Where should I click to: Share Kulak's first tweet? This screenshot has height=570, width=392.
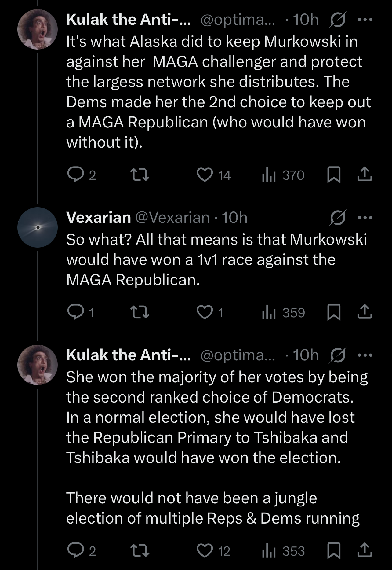[x=365, y=175]
